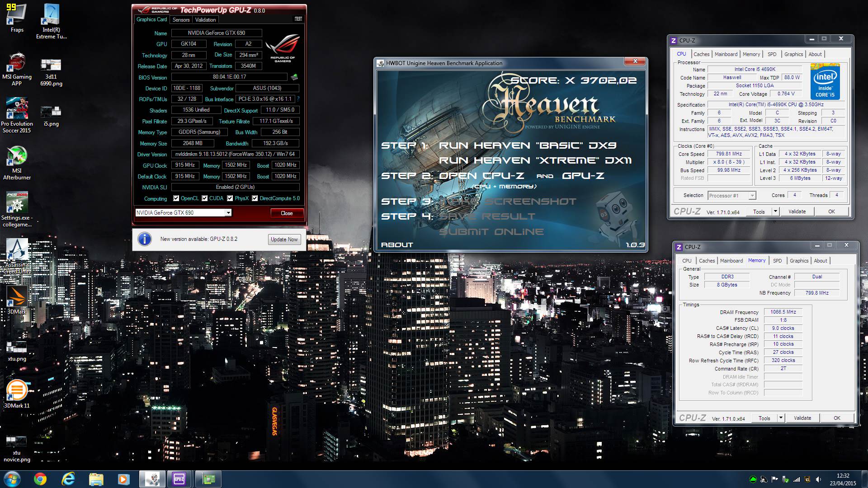Viewport: 868px width, 488px height.
Task: Click SUBMIT ONLINE in Heaven window
Action: 491,232
